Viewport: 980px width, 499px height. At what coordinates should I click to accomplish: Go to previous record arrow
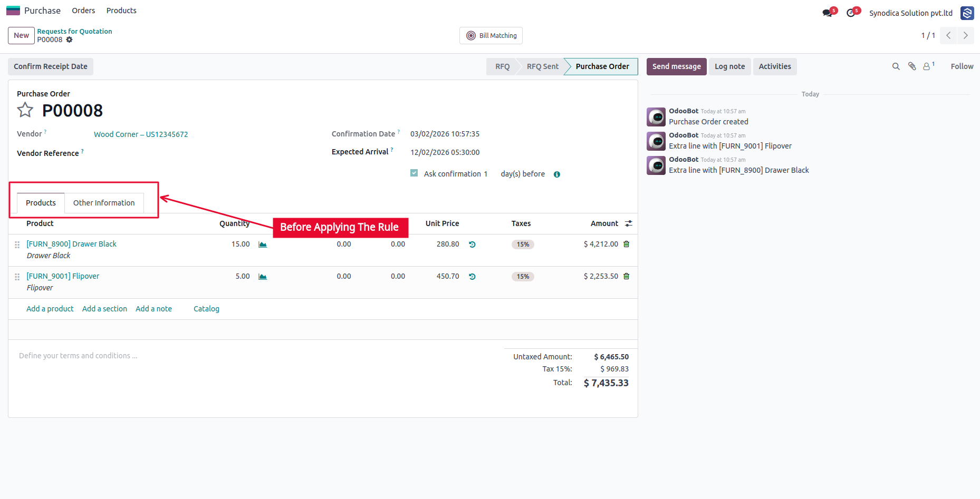coord(948,35)
